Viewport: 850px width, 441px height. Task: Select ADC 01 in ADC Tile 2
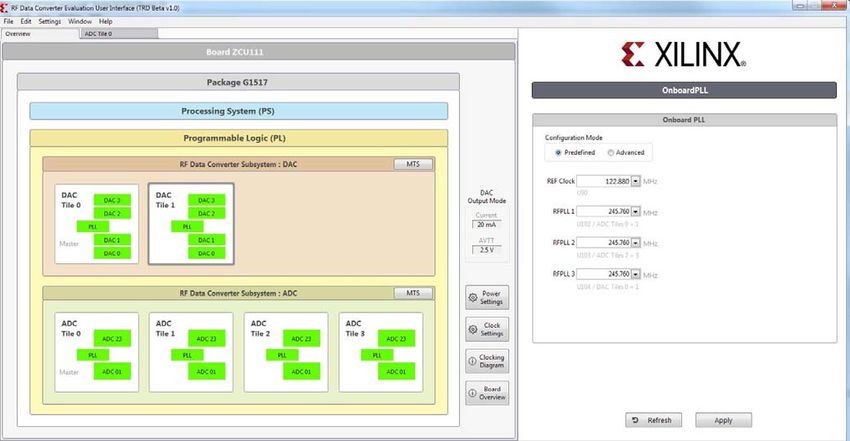pos(301,372)
